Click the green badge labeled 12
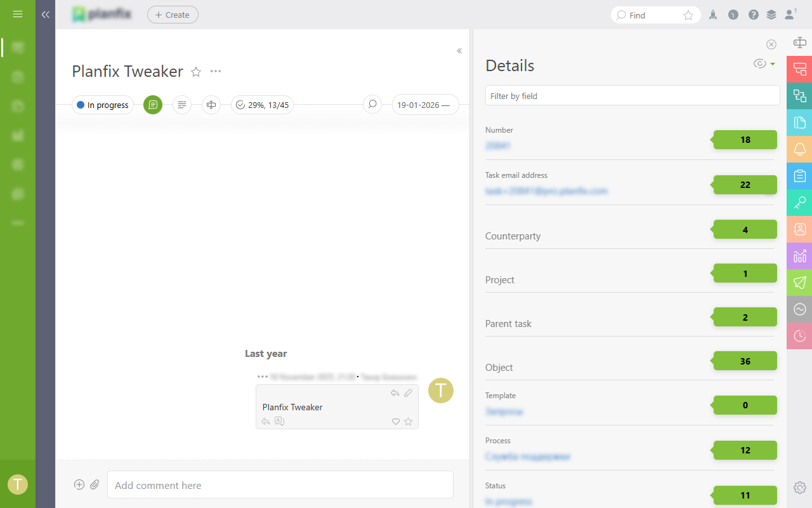Viewport: 812px width, 508px height. [x=743, y=450]
